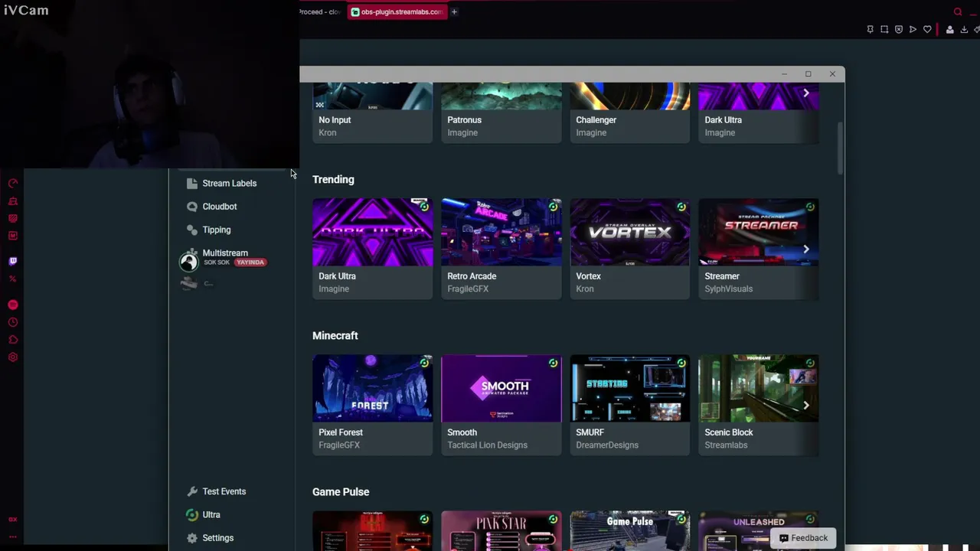Open the profile account icon
The width and height of the screenshot is (980, 551).
[x=950, y=30]
